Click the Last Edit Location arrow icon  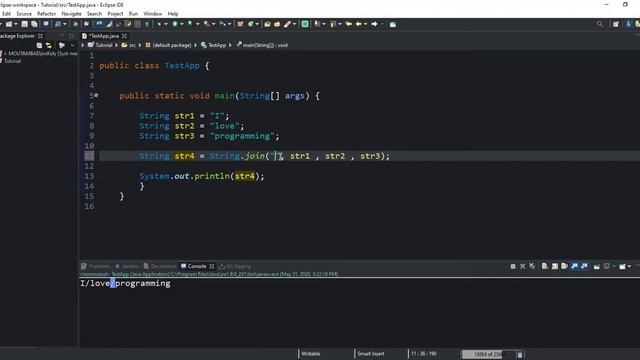348,24
